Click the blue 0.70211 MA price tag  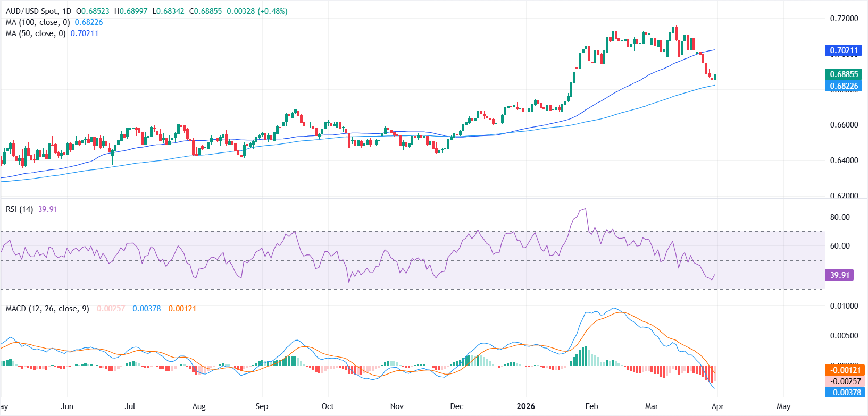844,50
